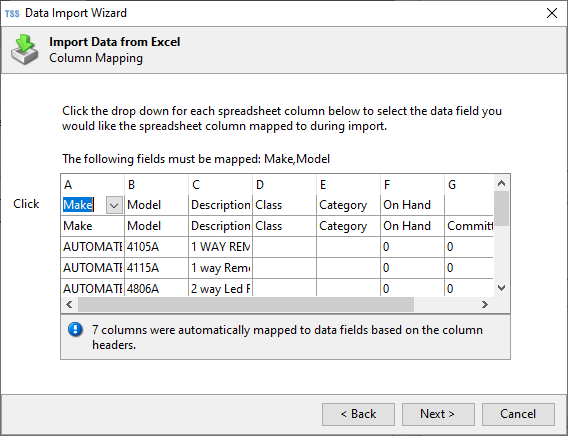This screenshot has width=568, height=436.
Task: Select the Class mapping cell for column D
Action: (x=285, y=205)
